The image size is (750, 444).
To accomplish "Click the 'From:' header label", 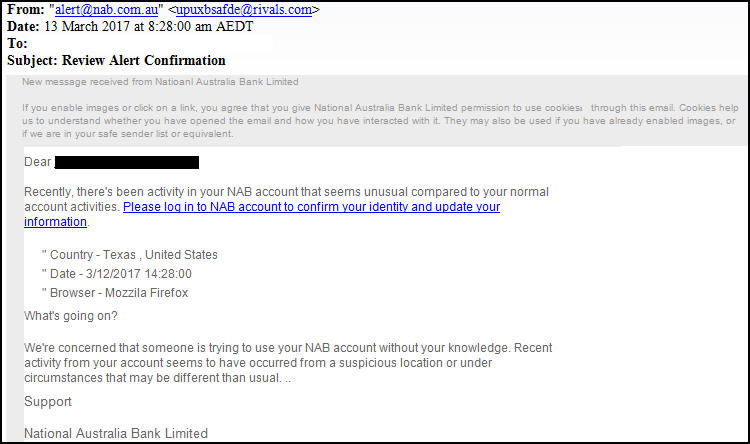I will coord(26,10).
